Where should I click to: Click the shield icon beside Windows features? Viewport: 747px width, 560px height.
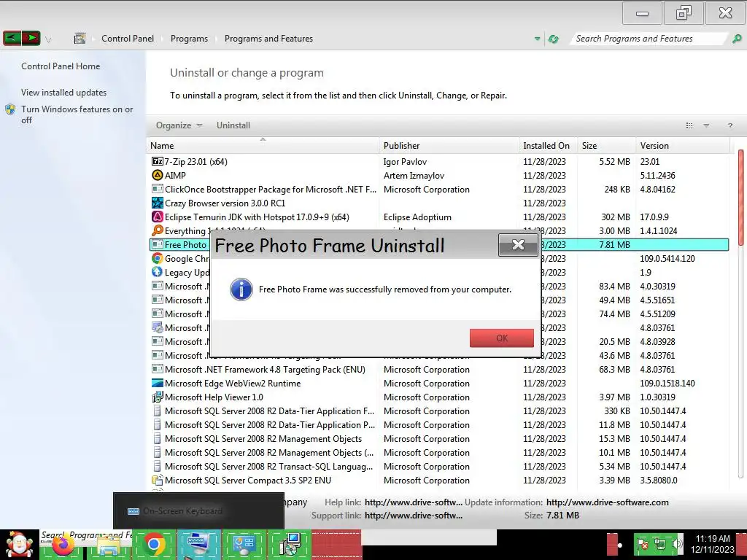10,109
